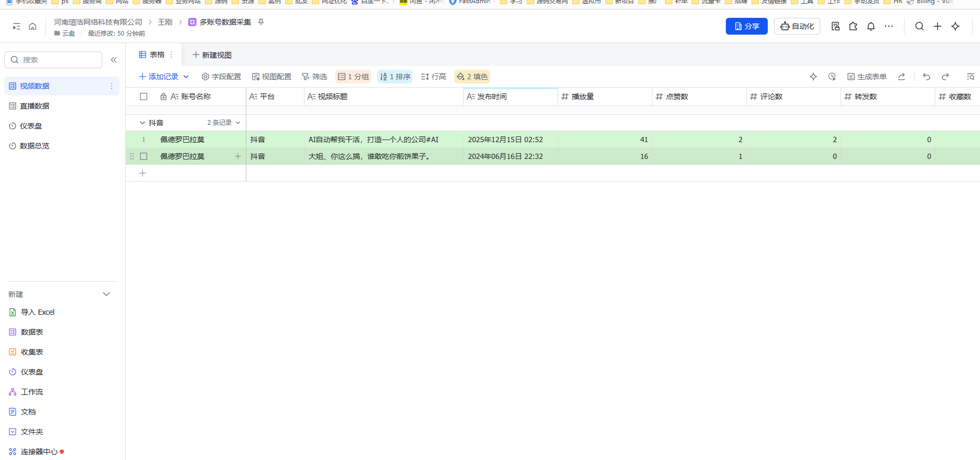Click 添加记录 button
This screenshot has width=980, height=460.
coord(158,77)
